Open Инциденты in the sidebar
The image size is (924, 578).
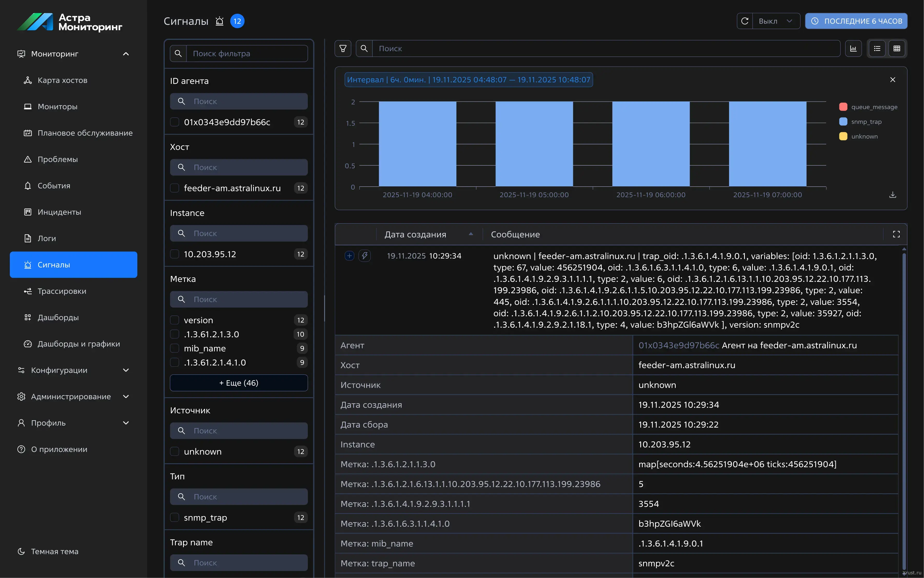click(x=59, y=212)
